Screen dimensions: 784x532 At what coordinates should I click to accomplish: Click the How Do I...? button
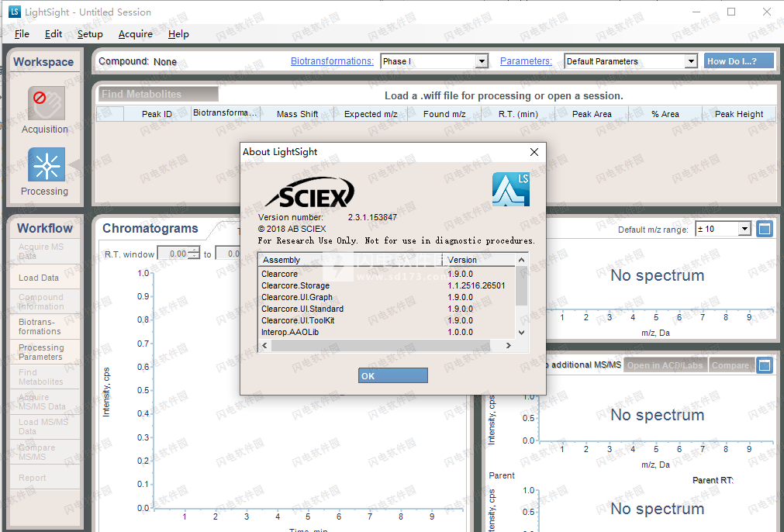click(739, 61)
